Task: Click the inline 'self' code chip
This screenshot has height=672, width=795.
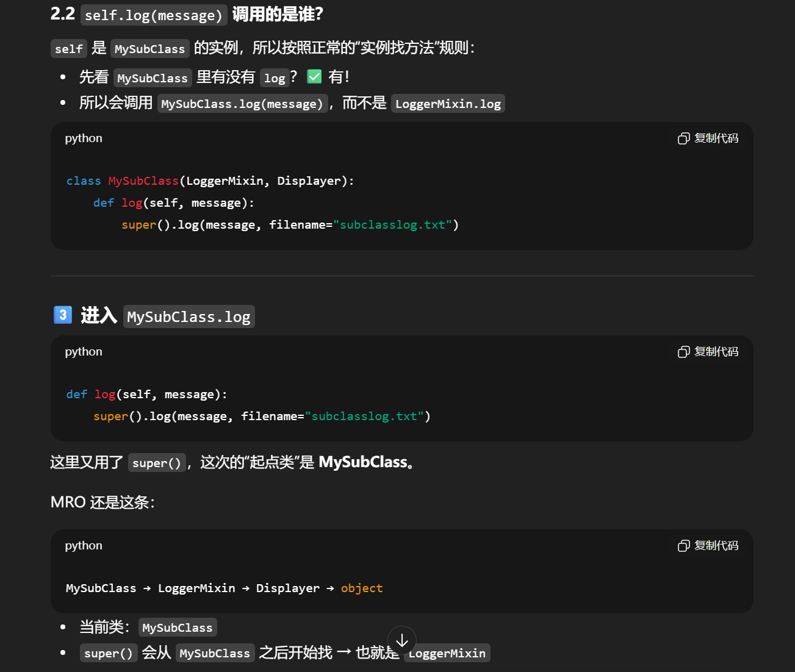Action: pyautogui.click(x=68, y=49)
